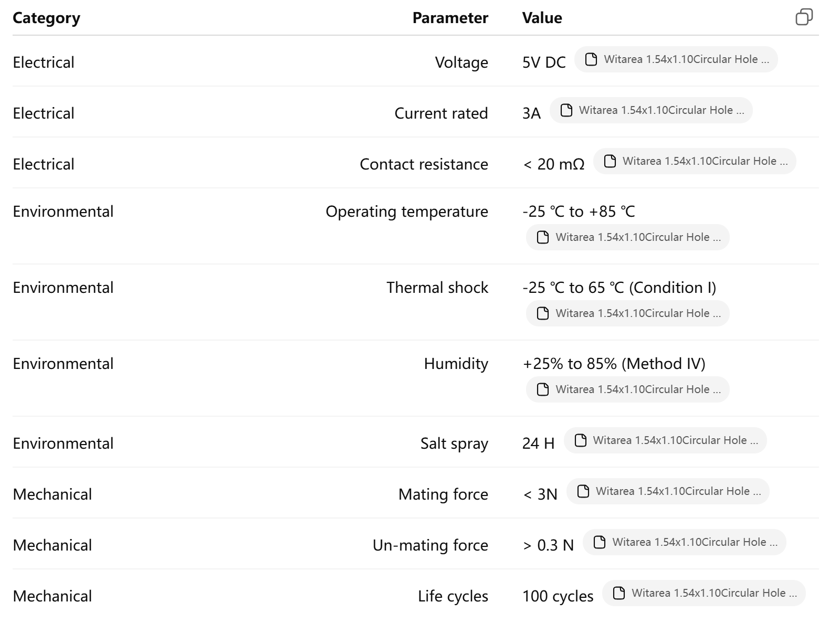Screen dimensions: 840x634
Task: Open the citation chip next to 3A
Action: (x=651, y=110)
